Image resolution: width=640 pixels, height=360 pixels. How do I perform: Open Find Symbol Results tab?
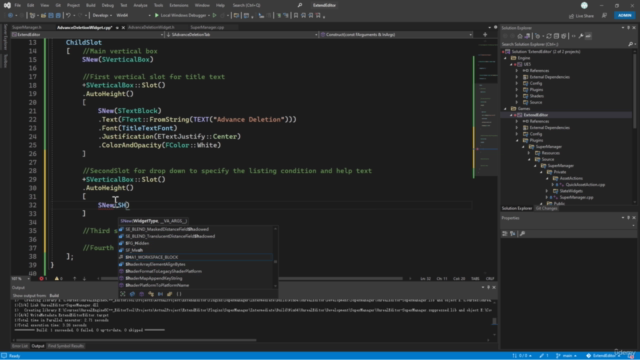66,346
